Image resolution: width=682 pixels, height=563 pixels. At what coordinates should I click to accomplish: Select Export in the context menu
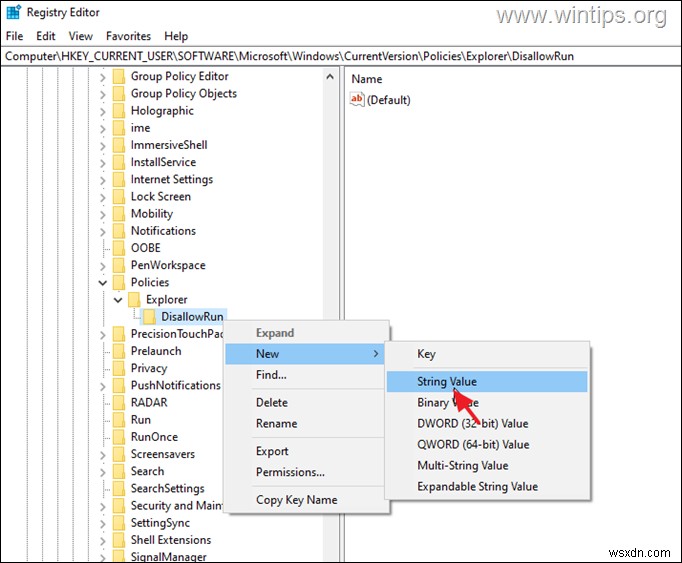click(x=304, y=451)
